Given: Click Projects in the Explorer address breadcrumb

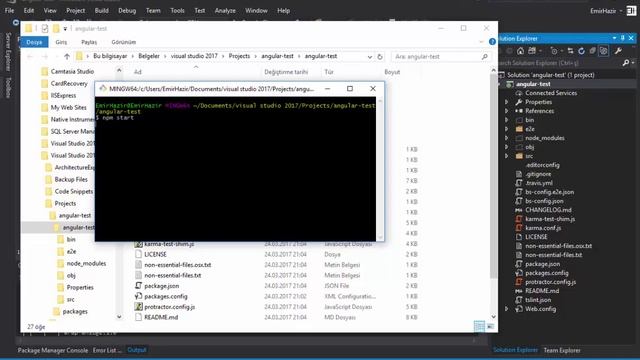Looking at the screenshot, I should (x=239, y=56).
